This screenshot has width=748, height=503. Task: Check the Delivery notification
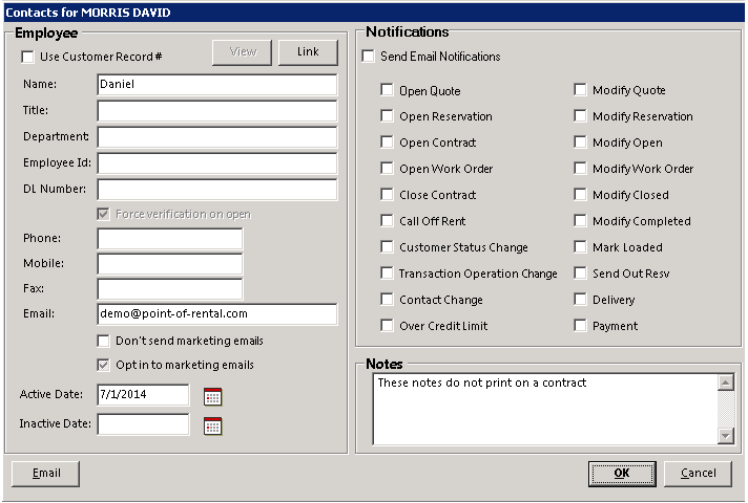coord(580,300)
